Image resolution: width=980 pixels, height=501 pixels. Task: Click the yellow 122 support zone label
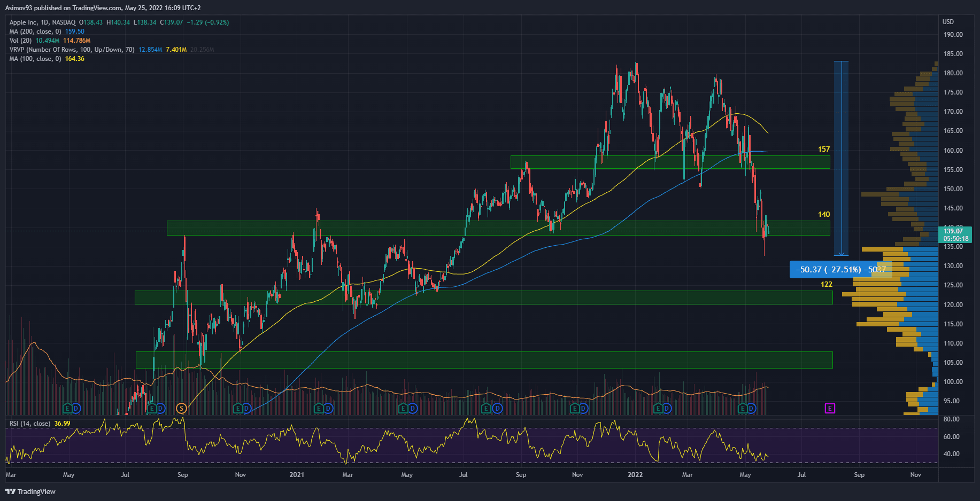pyautogui.click(x=827, y=285)
